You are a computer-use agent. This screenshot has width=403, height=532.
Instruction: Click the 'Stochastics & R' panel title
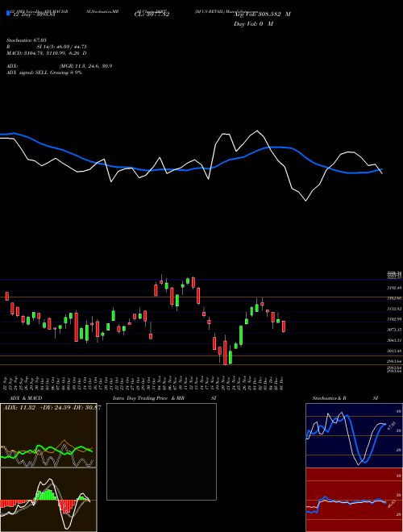pos(329,398)
